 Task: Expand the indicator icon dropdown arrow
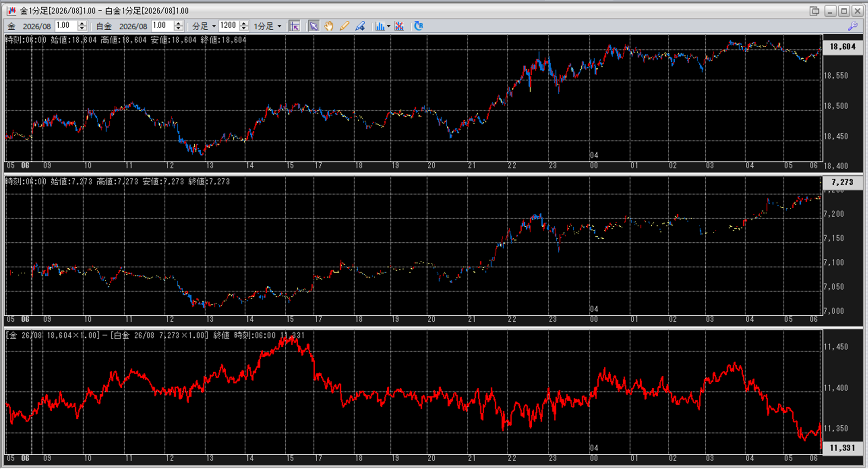[x=388, y=26]
